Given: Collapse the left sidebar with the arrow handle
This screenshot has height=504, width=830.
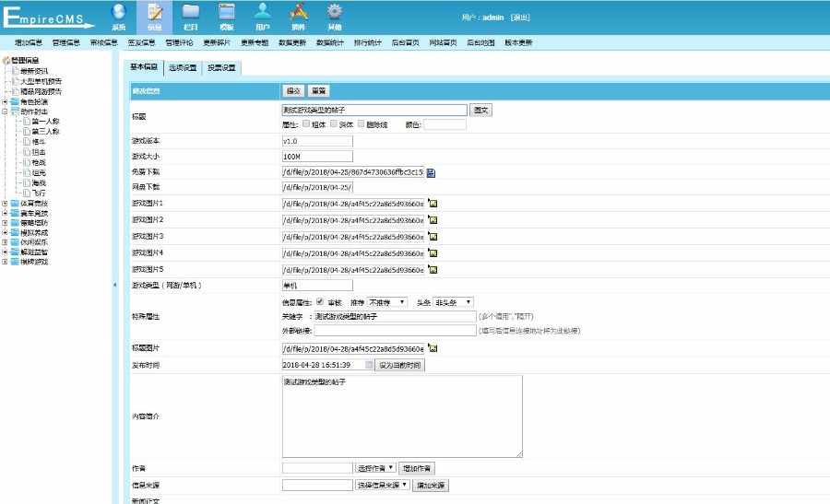Looking at the screenshot, I should pos(115,285).
